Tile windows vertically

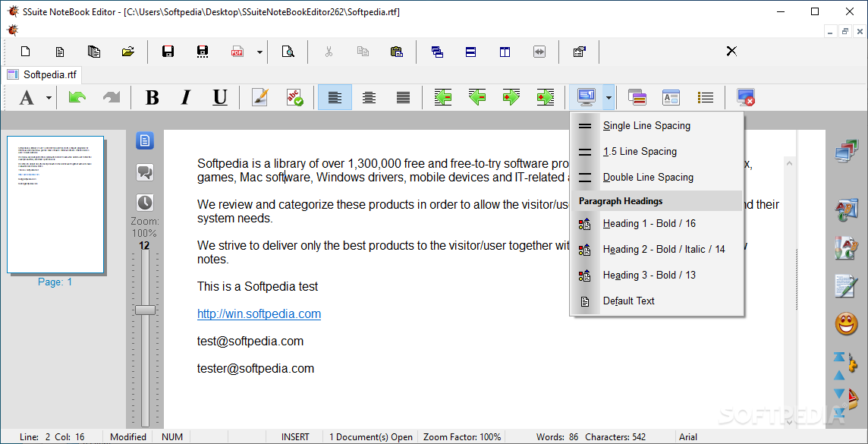(505, 52)
